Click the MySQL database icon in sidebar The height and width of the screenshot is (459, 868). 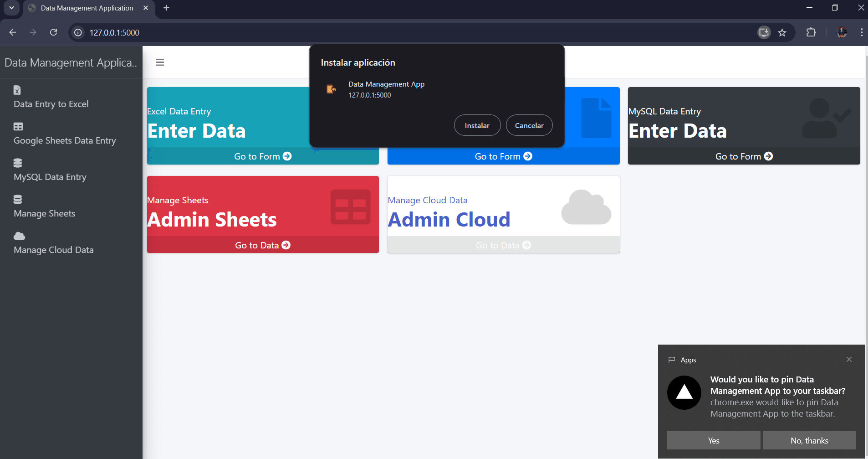click(x=18, y=163)
